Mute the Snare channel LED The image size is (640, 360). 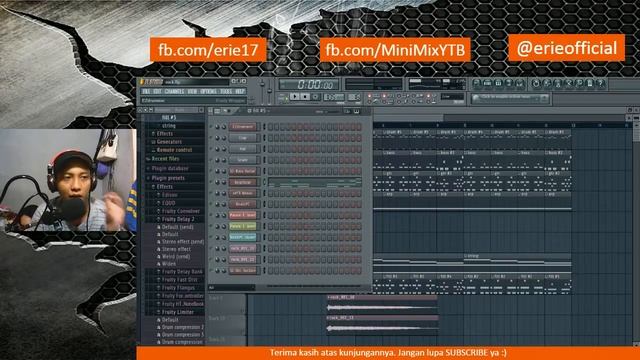[x=211, y=160]
